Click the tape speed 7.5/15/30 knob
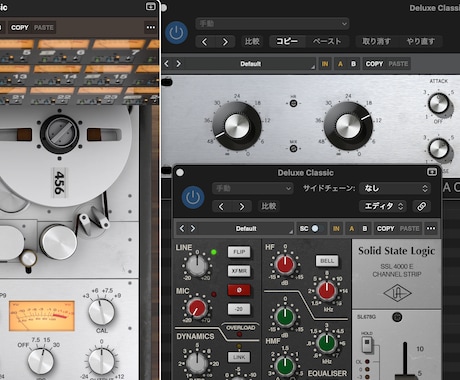460x380 pixels. click(41, 361)
